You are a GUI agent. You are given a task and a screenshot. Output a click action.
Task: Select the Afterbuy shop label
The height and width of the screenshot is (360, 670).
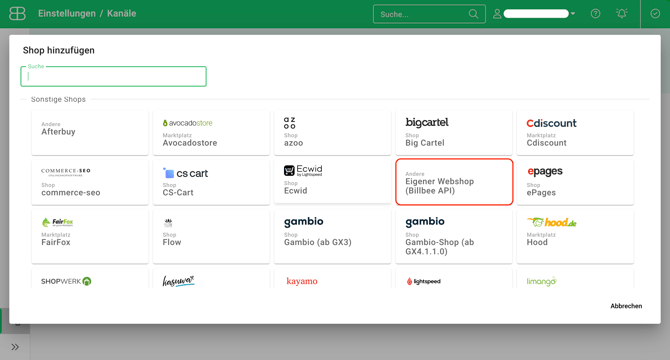(58, 132)
